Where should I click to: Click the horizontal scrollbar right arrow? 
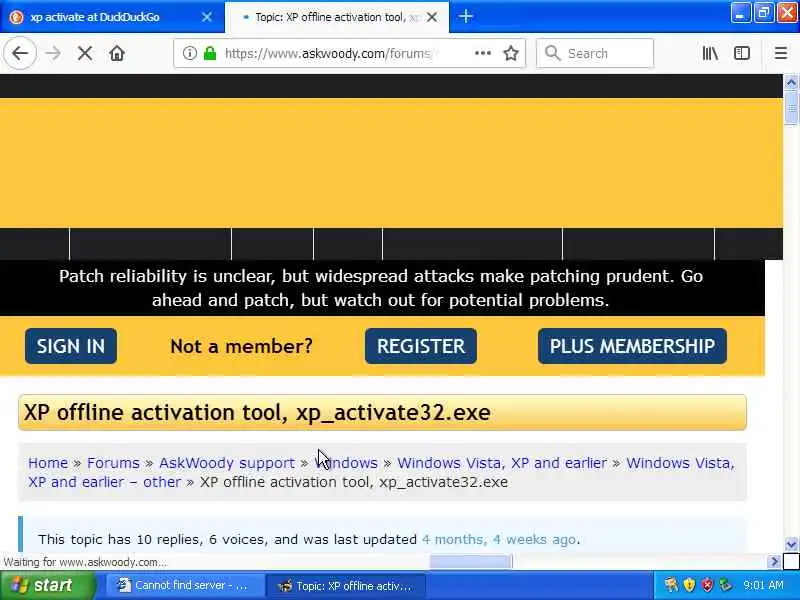(774, 562)
